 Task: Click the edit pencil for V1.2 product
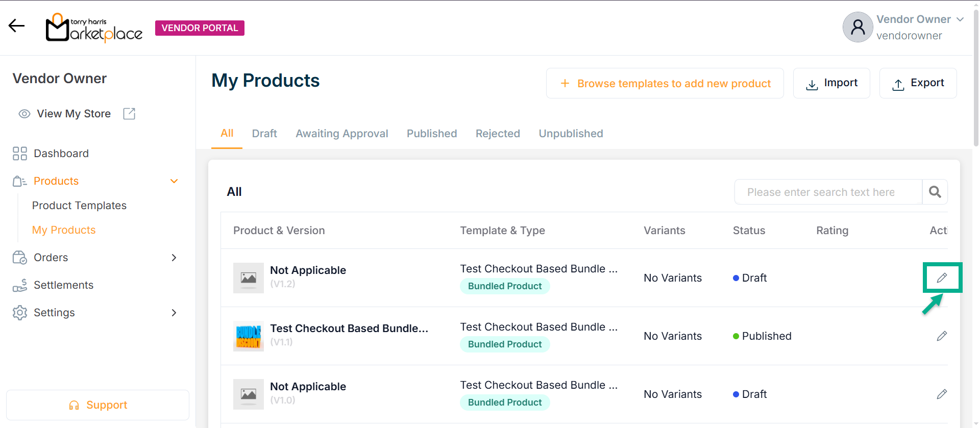(942, 278)
